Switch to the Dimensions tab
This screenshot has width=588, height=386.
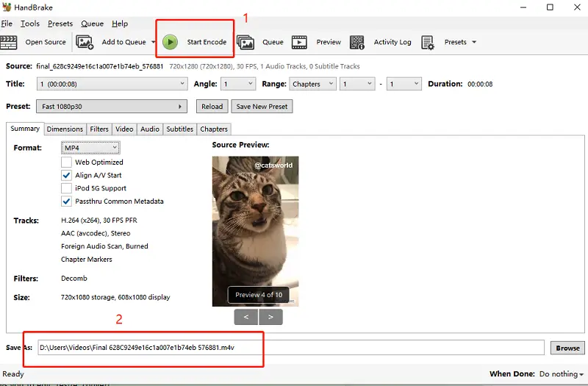(x=65, y=129)
